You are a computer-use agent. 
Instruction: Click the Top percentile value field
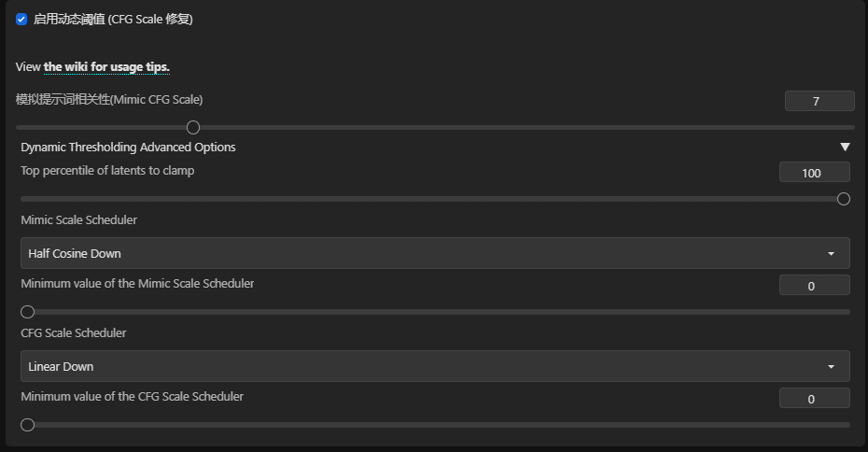click(814, 172)
